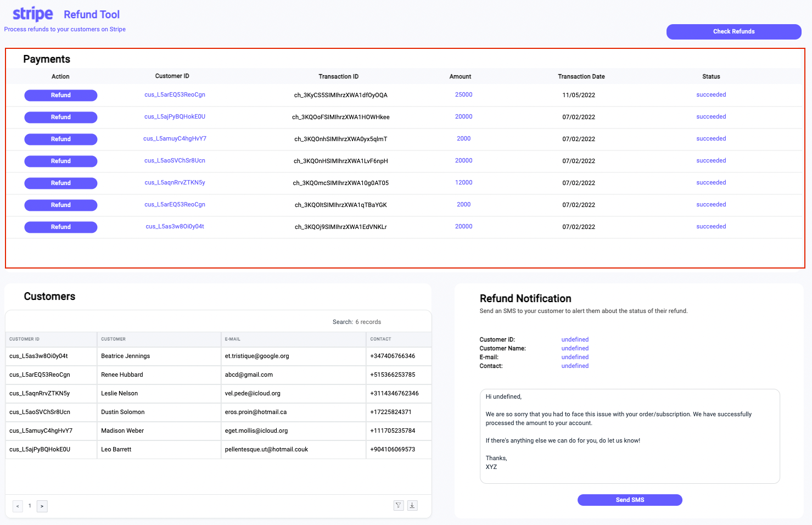812x525 pixels.
Task: Refund the payment with transaction ch_3KQOj9SlMlhrzXWA1EdVNKLr
Action: tap(60, 227)
